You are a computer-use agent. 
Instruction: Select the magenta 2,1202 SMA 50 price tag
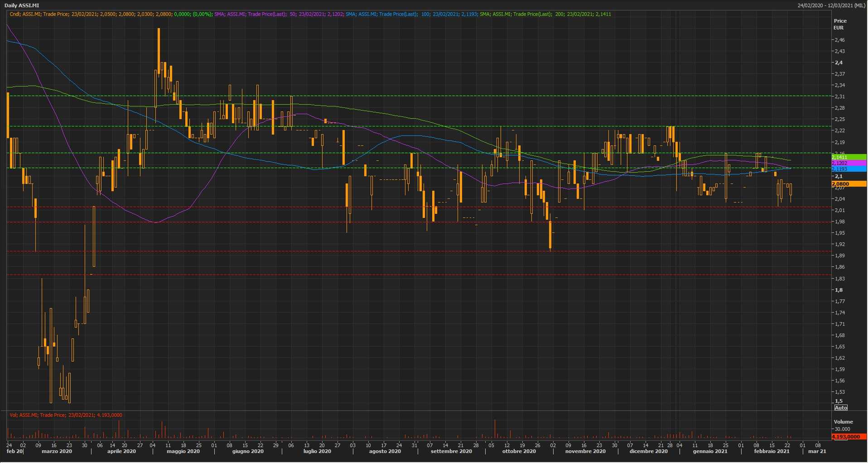point(849,163)
